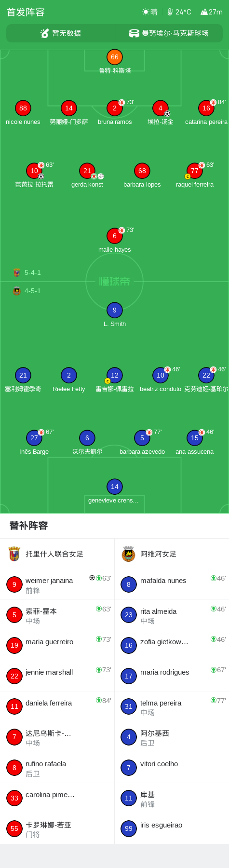The image size is (229, 868).
Task: Open substitute telma pereira row
Action: (x=172, y=707)
